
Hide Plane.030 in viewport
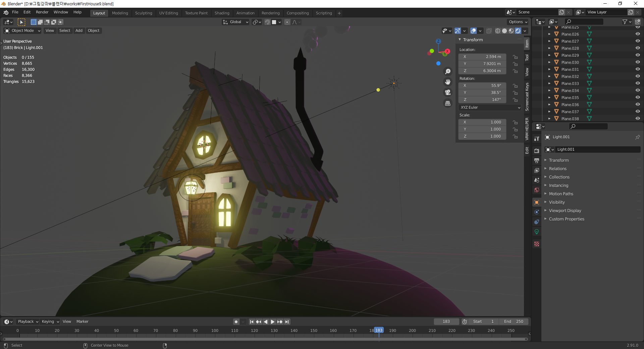click(638, 62)
